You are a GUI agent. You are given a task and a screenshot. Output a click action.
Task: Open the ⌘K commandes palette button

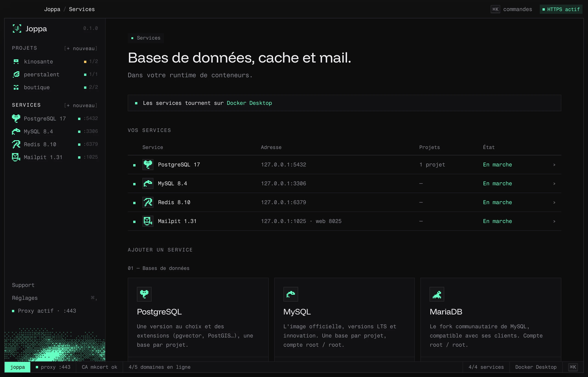pos(512,9)
